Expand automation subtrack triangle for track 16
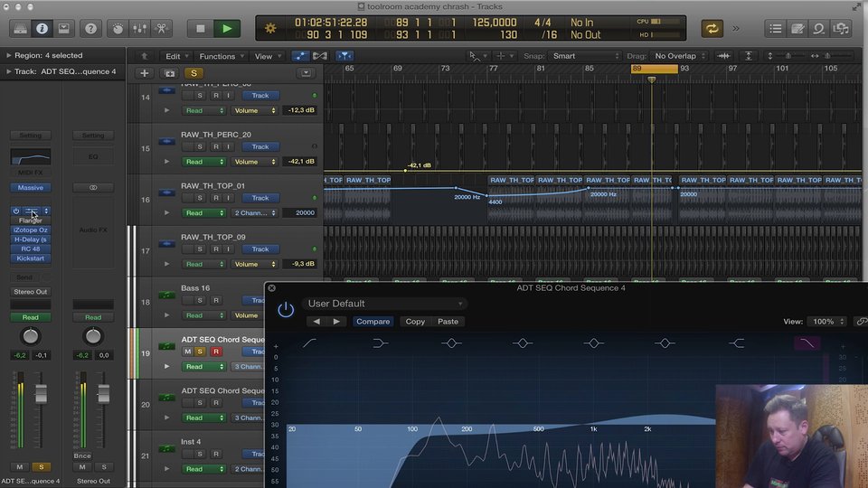Screen dimensions: 868x488 click(166, 213)
